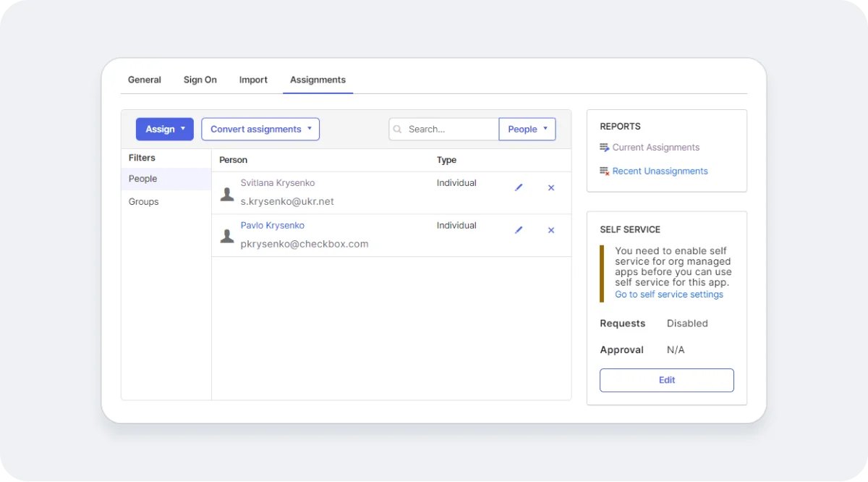Select the Assignments tab
Image resolution: width=868 pixels, height=482 pixels.
pos(318,80)
